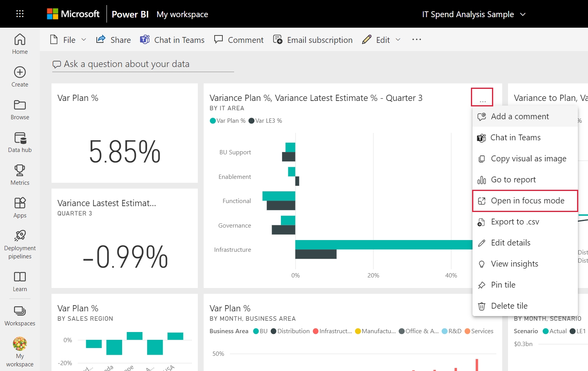Choose Delete tile
Image resolution: width=588 pixels, height=371 pixels.
pos(525,306)
